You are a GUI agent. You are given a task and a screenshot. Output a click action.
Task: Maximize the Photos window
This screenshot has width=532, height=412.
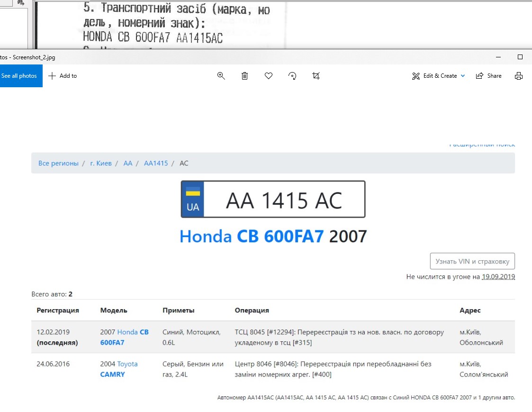click(x=520, y=57)
